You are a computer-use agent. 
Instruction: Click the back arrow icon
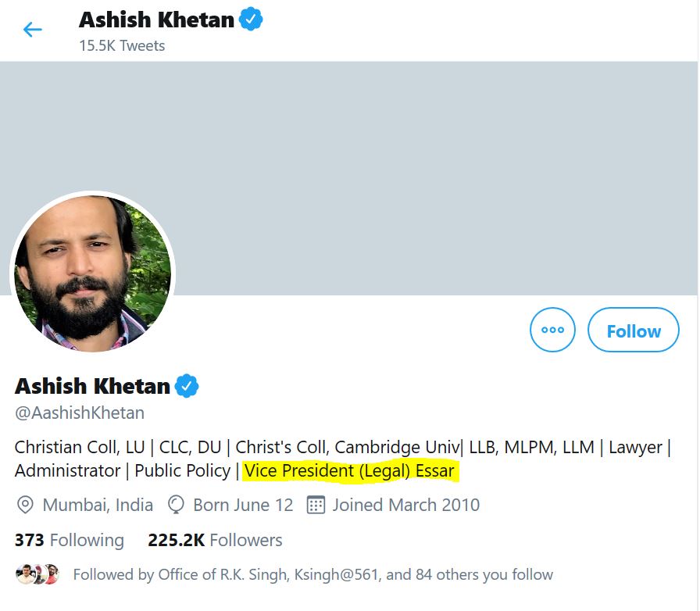coord(32,30)
